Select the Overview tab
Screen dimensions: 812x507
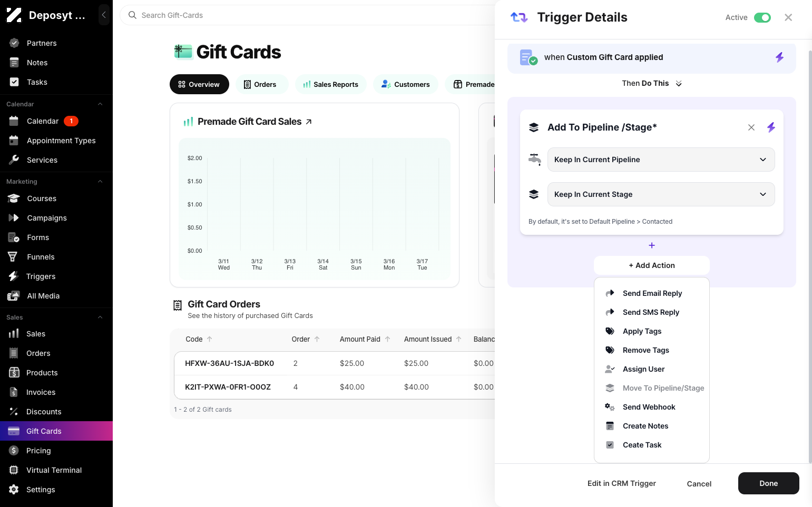pyautogui.click(x=199, y=84)
